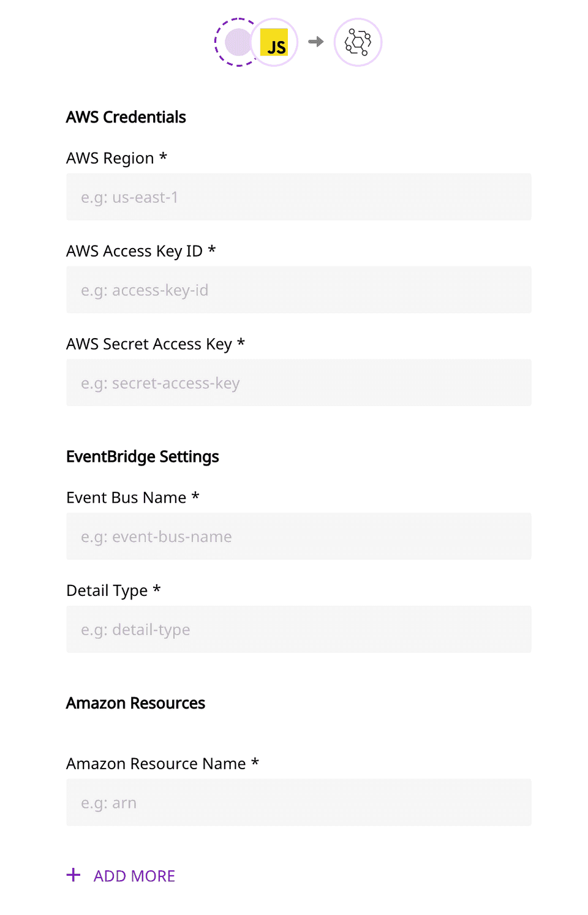Viewport: 588px width, 915px height.
Task: Click the arrow between source and destination
Action: click(316, 42)
